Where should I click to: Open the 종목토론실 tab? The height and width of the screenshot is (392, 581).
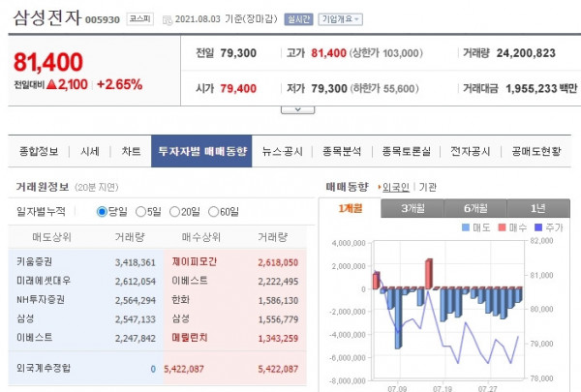click(407, 151)
